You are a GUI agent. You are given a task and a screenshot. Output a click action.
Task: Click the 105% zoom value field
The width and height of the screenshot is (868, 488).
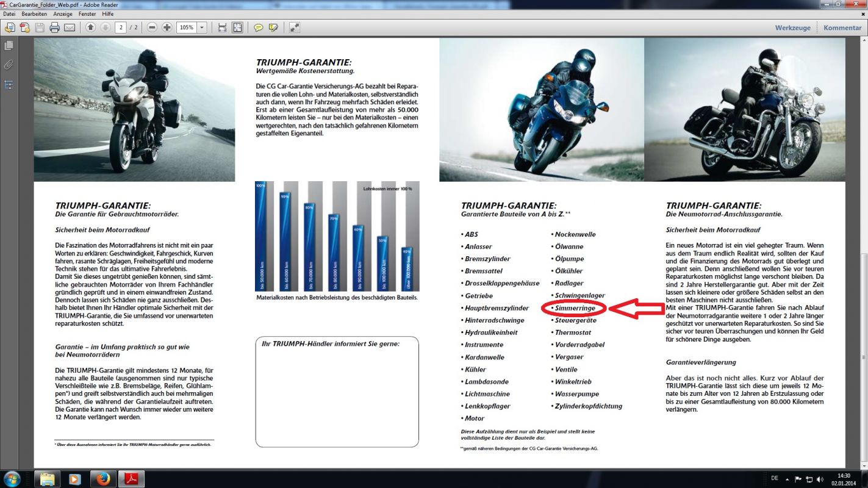coord(186,27)
